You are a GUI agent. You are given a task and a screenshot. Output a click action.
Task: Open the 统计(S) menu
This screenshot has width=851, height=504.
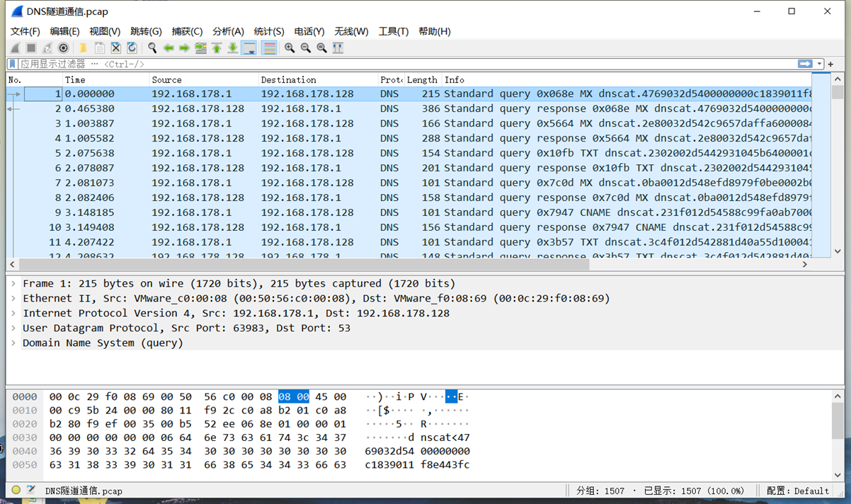click(269, 31)
